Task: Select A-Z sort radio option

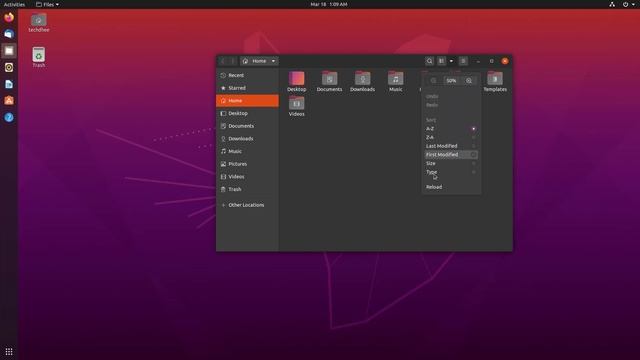Action: pos(451,129)
